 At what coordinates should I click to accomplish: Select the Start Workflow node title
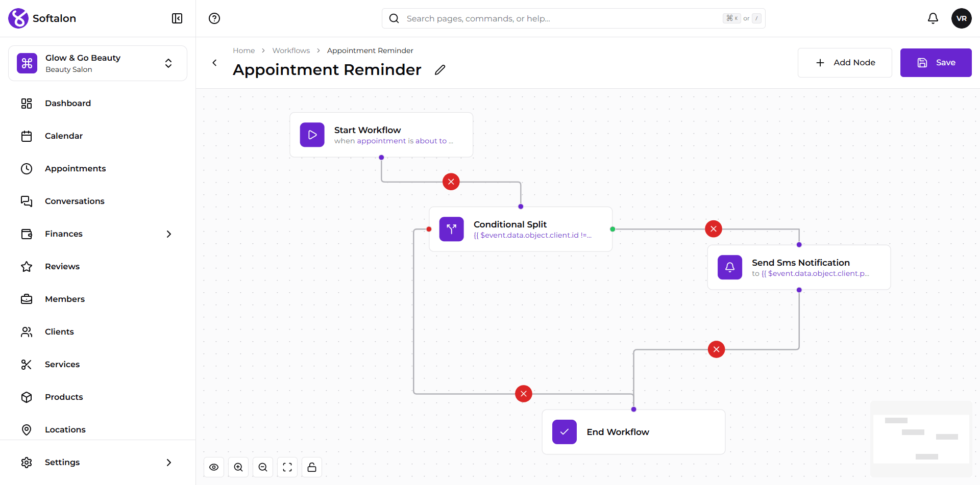[367, 130]
